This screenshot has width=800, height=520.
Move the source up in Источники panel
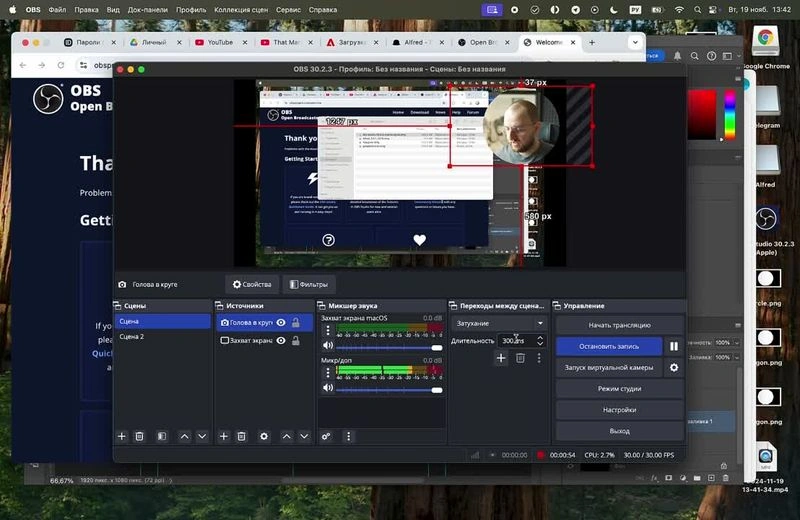(x=287, y=436)
